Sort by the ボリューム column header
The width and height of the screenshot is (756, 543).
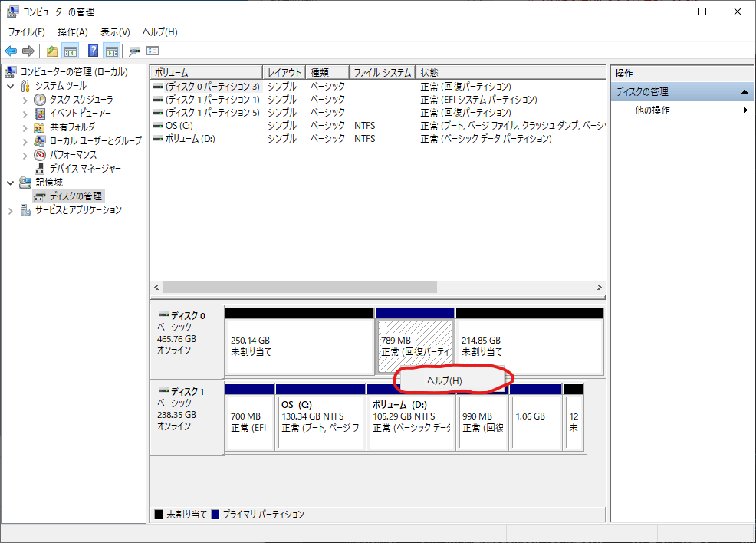tap(206, 72)
